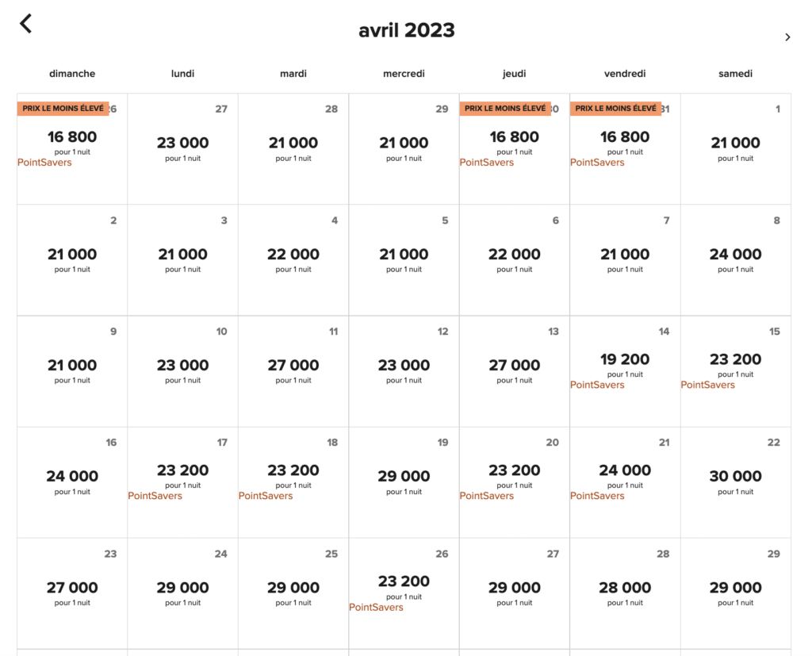Select April 19 at 29 000 points

click(404, 476)
